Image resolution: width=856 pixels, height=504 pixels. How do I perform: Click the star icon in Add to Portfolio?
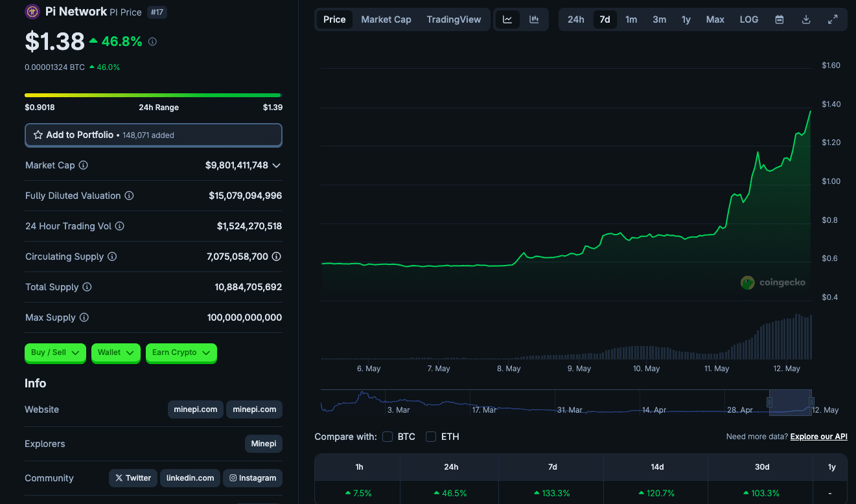[38, 135]
